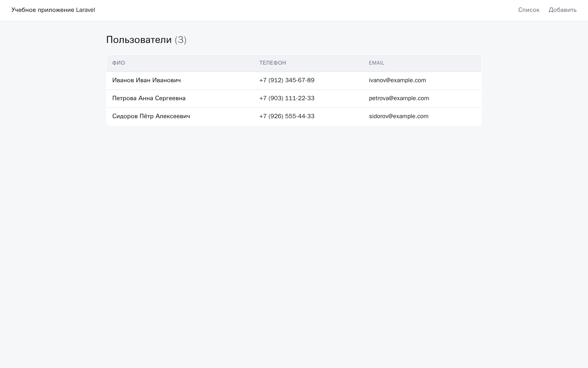Click the Пользователи (3) heading
588x368 pixels.
(146, 40)
